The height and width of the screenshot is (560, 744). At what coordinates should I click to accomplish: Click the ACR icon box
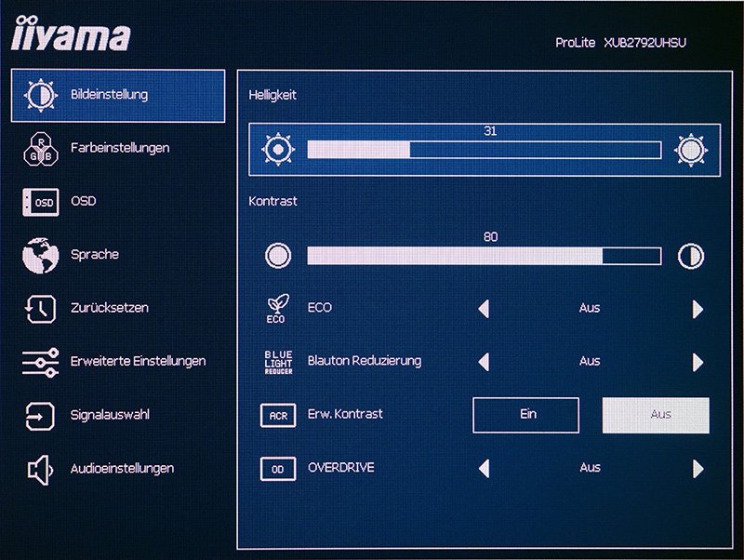point(278,416)
